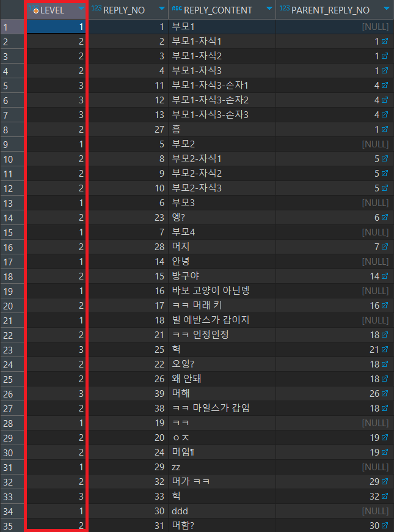
Task: Open link icon in 왜 안돼 row
Action: tap(384, 379)
